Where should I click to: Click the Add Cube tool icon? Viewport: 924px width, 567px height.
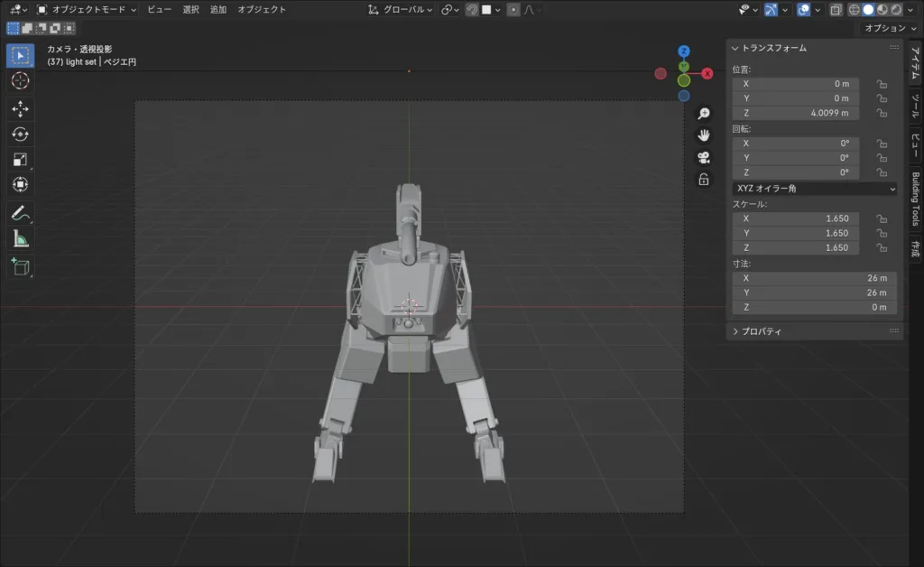(20, 266)
